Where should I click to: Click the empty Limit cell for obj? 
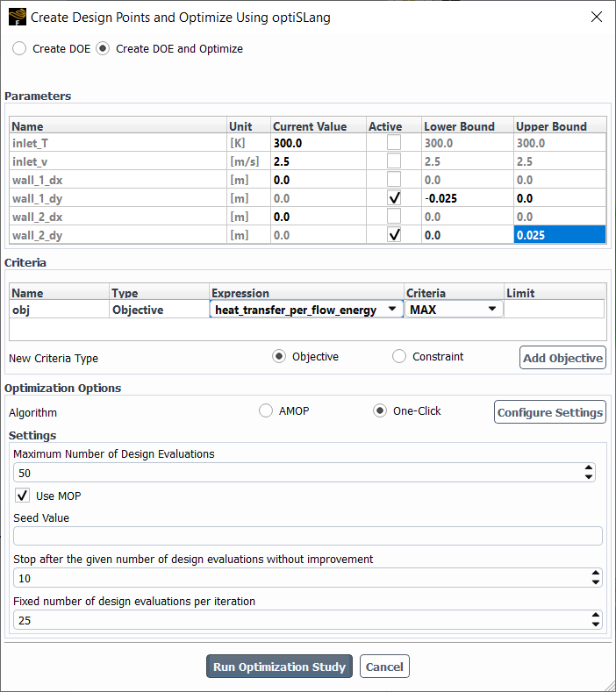[555, 310]
